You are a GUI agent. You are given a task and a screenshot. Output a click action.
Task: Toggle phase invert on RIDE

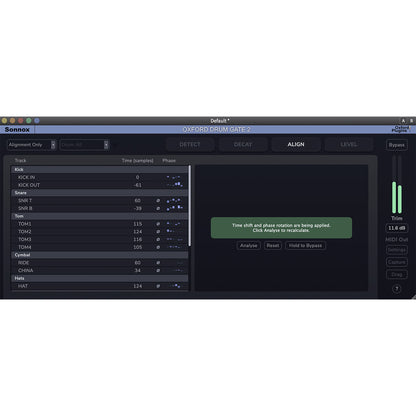158,263
